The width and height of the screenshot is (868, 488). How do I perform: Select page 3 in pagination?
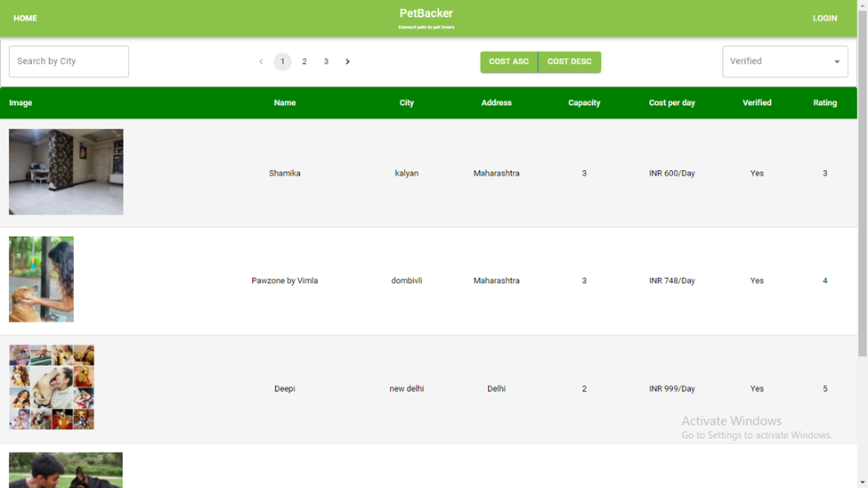coord(326,61)
